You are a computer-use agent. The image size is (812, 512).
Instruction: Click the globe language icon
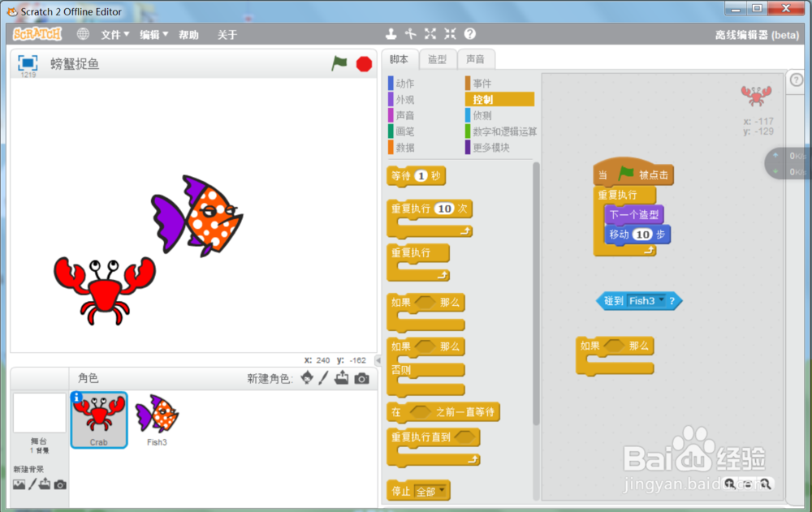click(83, 34)
